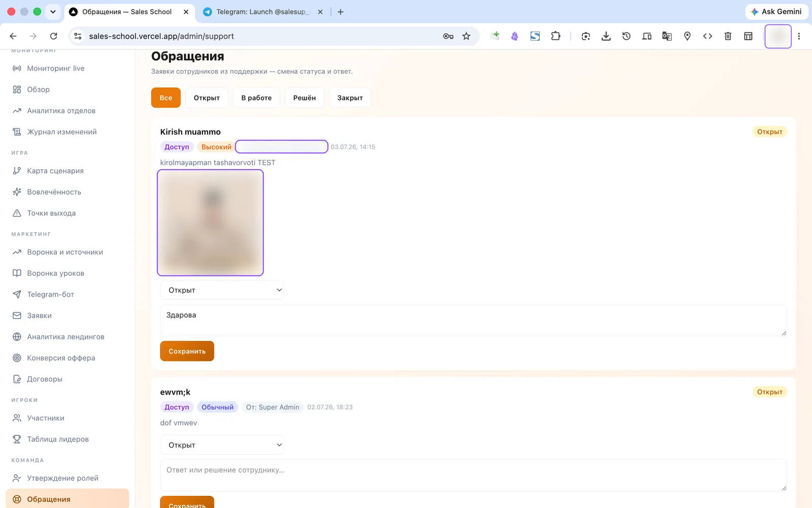812x508 pixels.
Task: Switch to the Telegram Launch browser tab
Action: click(262, 12)
